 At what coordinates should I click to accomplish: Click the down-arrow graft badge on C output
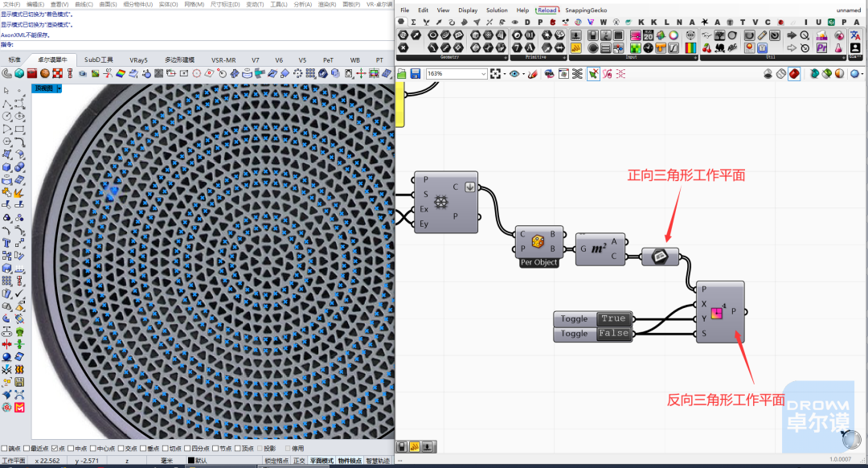click(469, 187)
